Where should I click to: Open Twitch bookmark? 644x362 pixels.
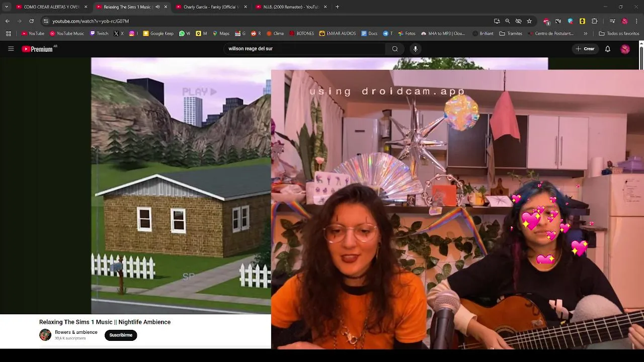[x=99, y=34]
